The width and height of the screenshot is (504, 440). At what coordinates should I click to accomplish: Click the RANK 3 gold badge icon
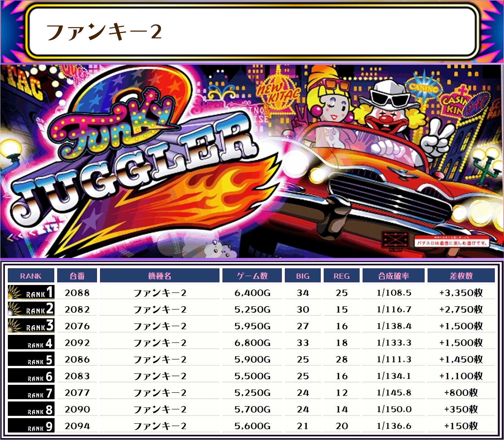click(x=31, y=326)
